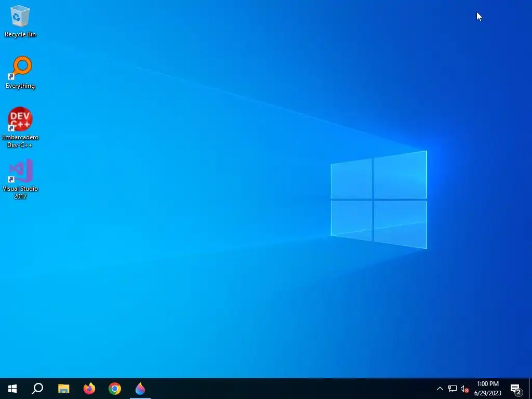Select the Embarcadero Dev-C++ desktop shortcut
The image size is (532, 399).
click(20, 127)
